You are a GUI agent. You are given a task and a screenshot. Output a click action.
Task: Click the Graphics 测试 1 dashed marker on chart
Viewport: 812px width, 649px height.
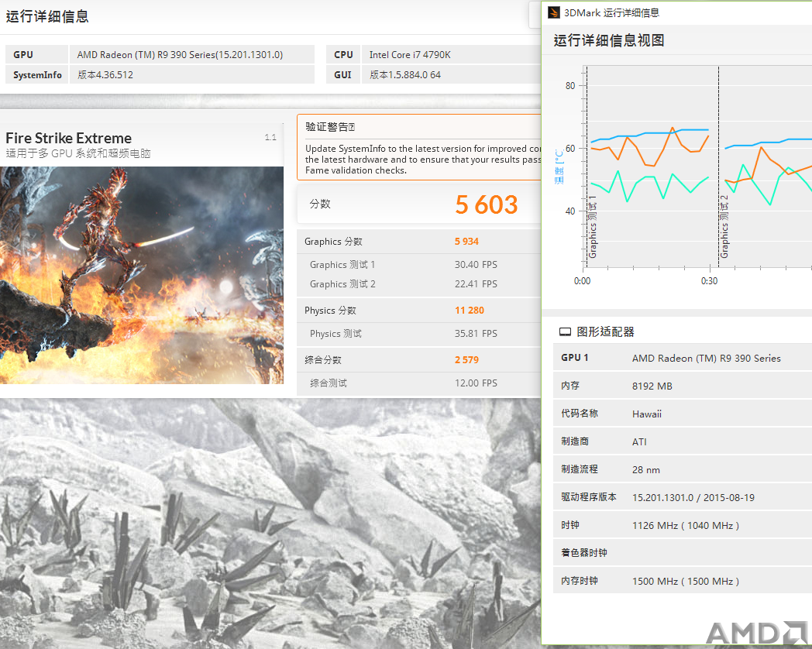587,166
